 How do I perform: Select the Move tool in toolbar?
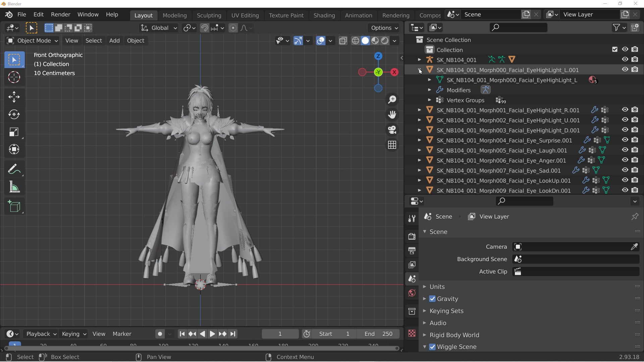[14, 97]
